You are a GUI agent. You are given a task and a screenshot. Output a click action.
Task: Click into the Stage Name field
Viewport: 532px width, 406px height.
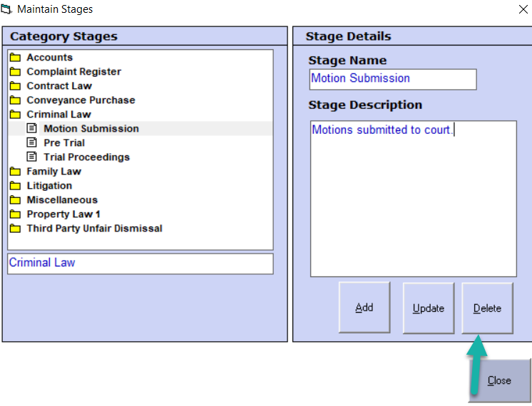(x=392, y=79)
